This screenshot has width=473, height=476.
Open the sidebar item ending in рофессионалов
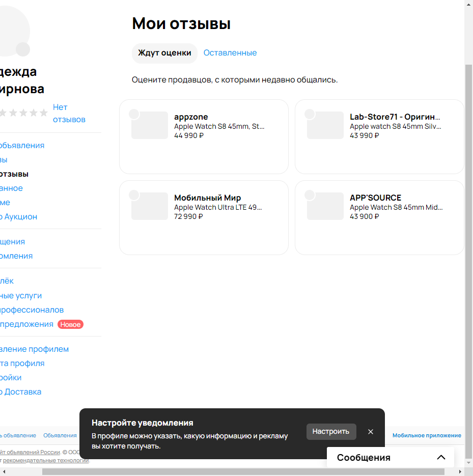(32, 310)
